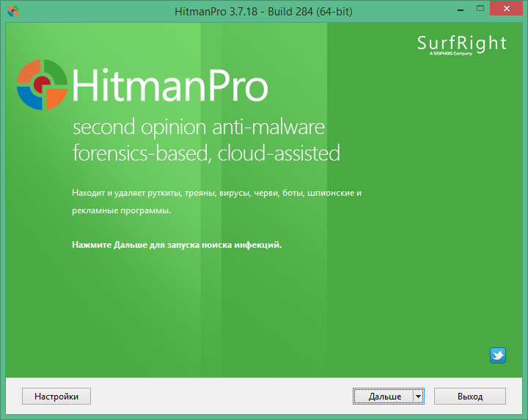Close the HitmanPro window
This screenshot has width=528, height=420.
[x=506, y=8]
